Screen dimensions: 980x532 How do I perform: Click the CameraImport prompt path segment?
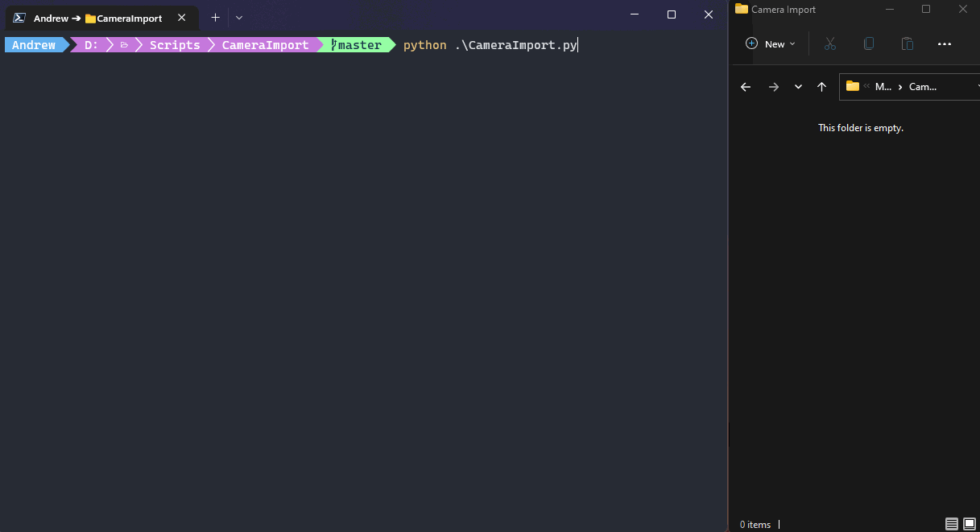[265, 45]
